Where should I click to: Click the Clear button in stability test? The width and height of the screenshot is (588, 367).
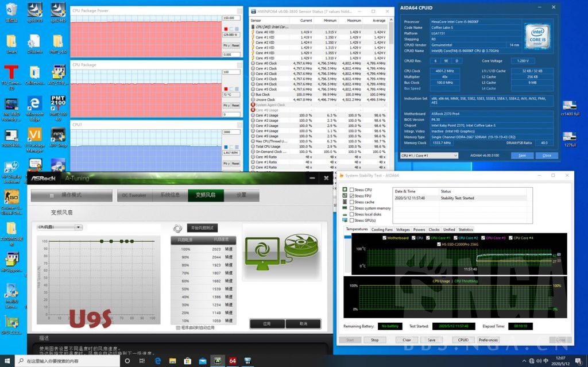pos(407,340)
